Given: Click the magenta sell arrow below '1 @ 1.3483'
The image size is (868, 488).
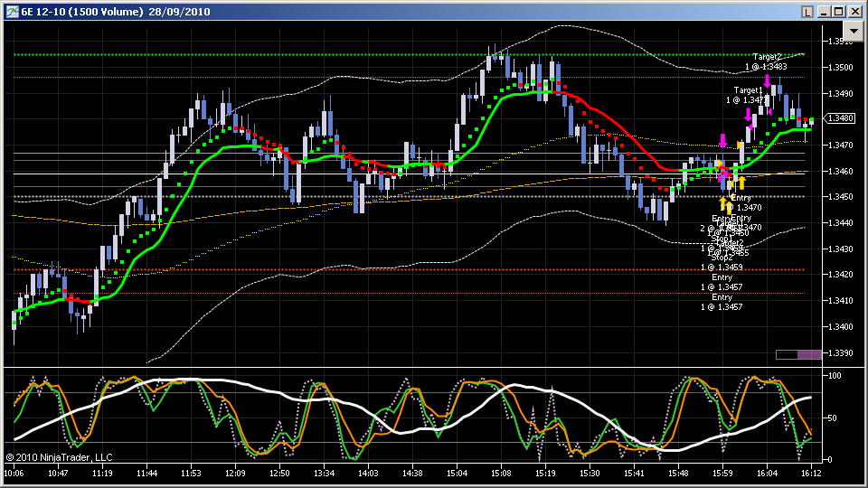Looking at the screenshot, I should [x=767, y=80].
